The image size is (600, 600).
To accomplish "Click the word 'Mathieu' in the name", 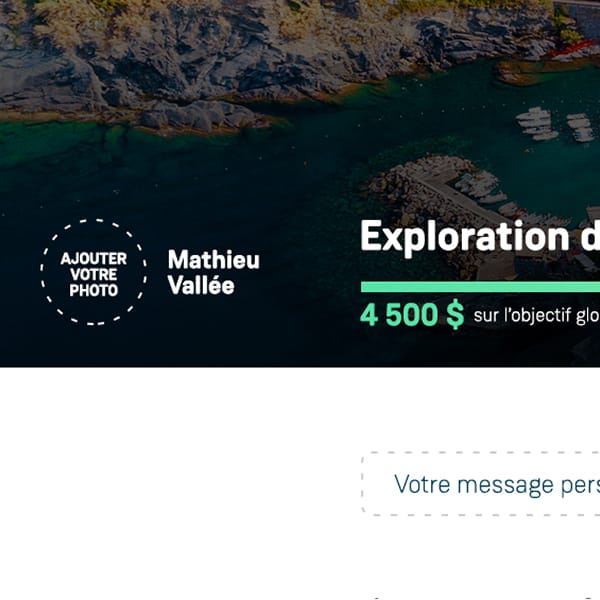I will 214,260.
